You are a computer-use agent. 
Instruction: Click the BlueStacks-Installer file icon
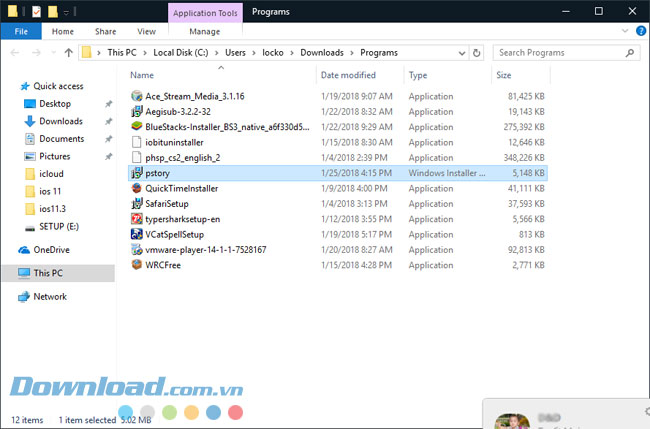pos(137,127)
